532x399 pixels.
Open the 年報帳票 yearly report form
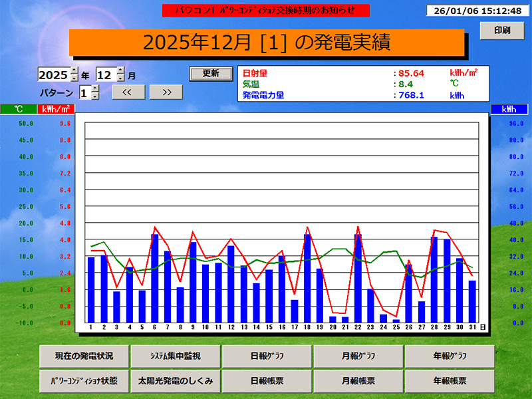pyautogui.click(x=451, y=381)
